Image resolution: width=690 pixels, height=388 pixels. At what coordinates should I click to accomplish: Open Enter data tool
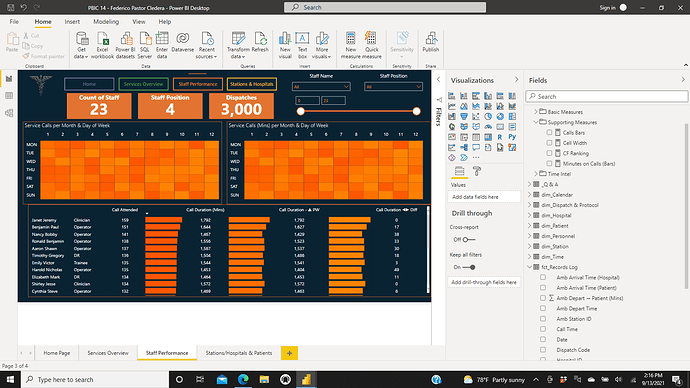pos(162,45)
